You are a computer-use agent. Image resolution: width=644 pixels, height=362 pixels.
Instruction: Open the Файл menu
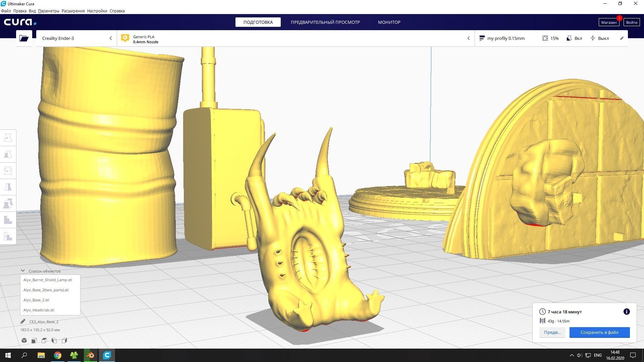(x=6, y=11)
